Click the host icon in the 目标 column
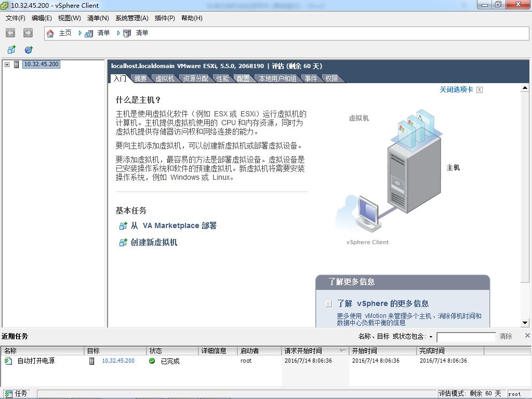532x399 pixels. [91, 361]
